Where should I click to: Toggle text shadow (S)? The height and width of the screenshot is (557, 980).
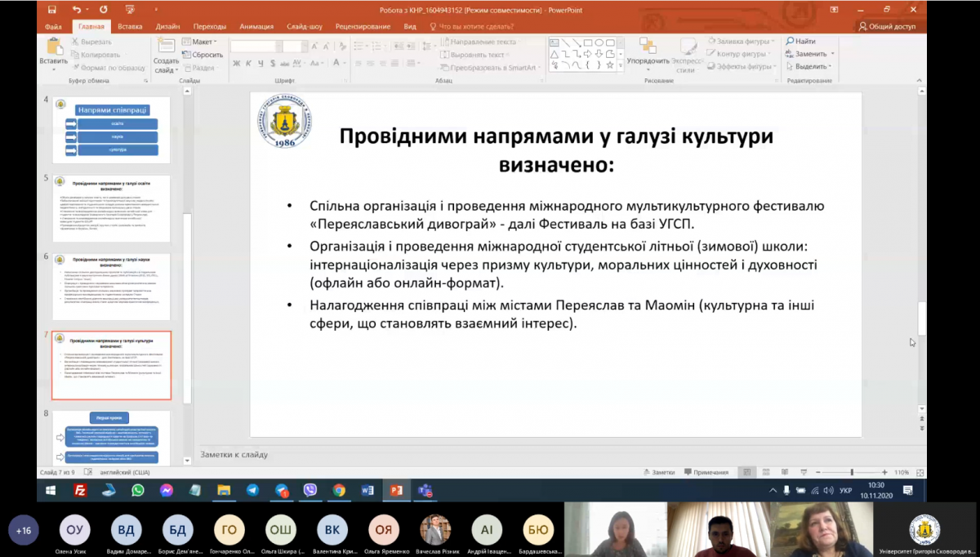(x=273, y=64)
